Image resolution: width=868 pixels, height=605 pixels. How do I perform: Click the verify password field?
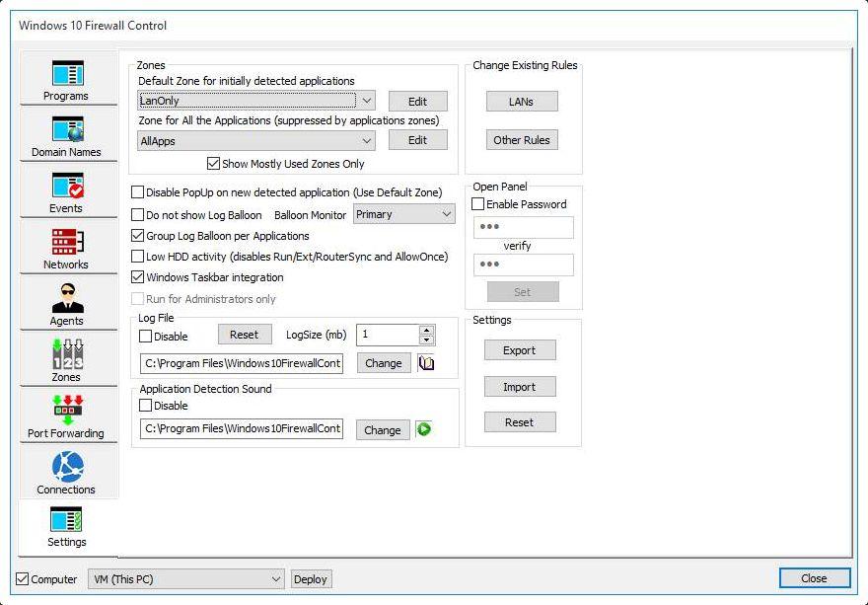point(524,265)
